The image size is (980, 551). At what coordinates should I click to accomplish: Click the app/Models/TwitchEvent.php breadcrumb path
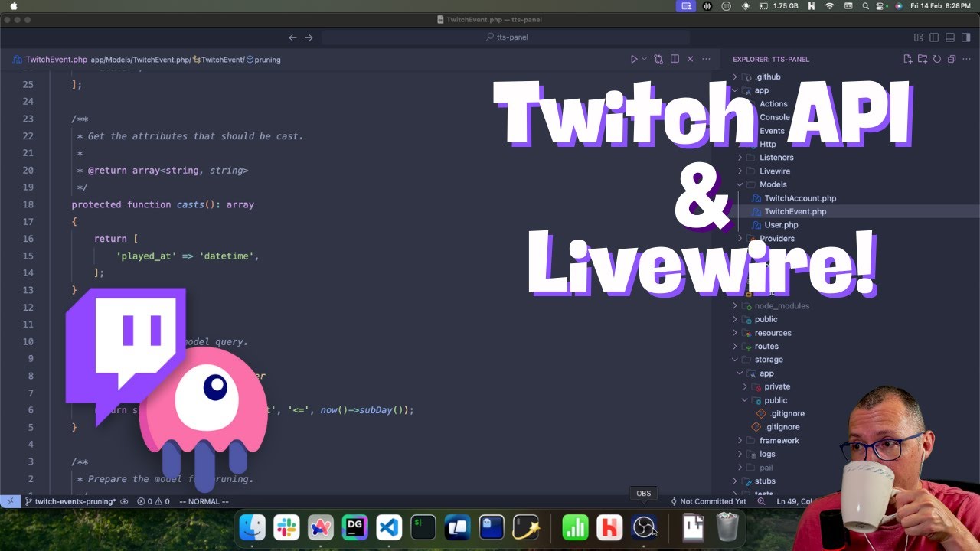(x=140, y=60)
